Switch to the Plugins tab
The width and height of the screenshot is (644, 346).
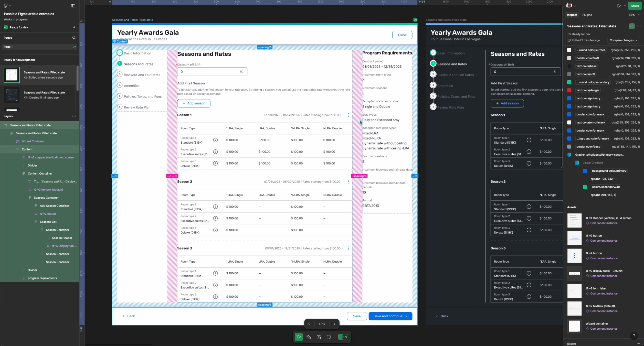coord(587,15)
